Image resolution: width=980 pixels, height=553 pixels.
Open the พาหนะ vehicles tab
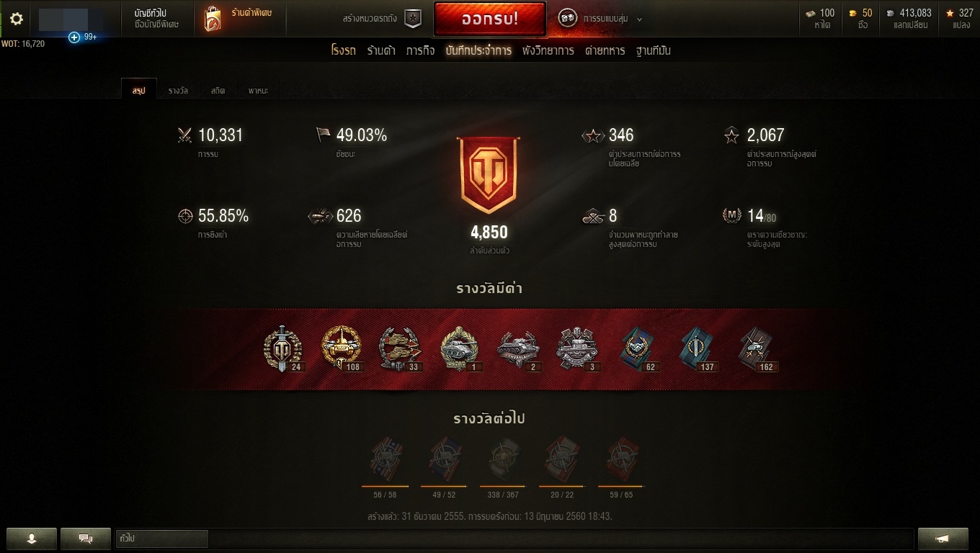[258, 91]
